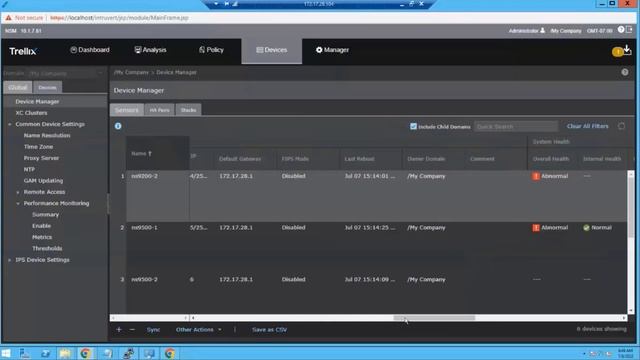Click the browser address bar URL

pyautogui.click(x=119, y=18)
